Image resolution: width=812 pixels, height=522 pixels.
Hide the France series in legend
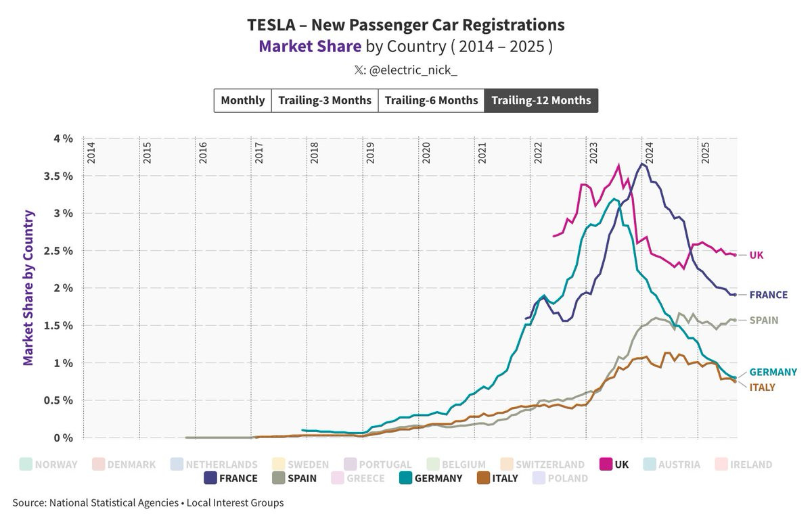[210, 478]
